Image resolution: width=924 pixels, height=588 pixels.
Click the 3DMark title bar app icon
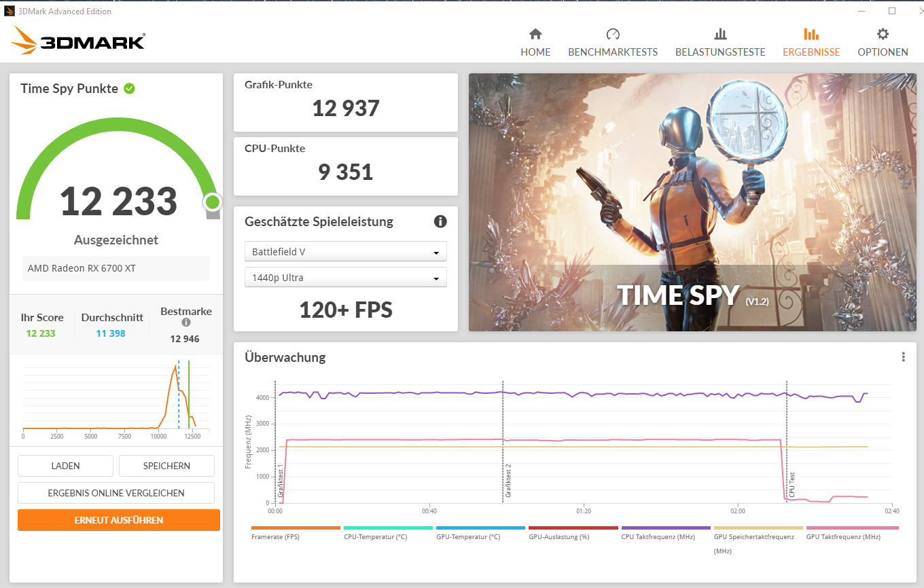point(10,11)
